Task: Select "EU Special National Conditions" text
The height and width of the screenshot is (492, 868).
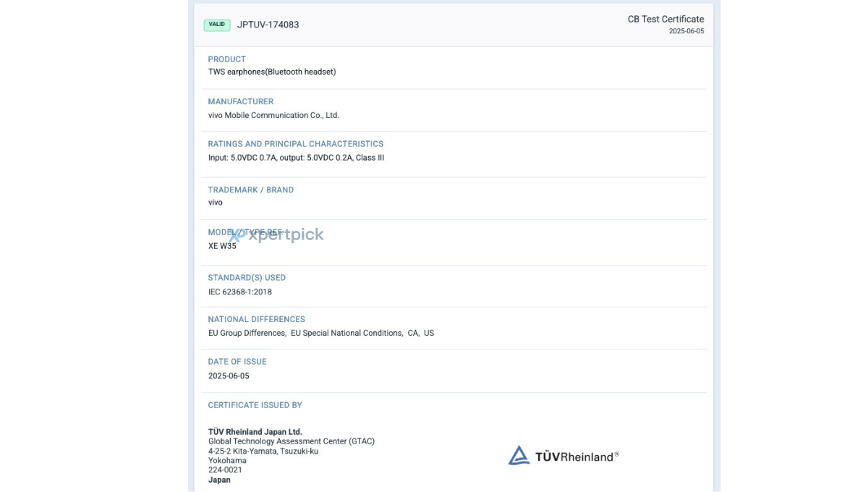Action: (x=346, y=333)
